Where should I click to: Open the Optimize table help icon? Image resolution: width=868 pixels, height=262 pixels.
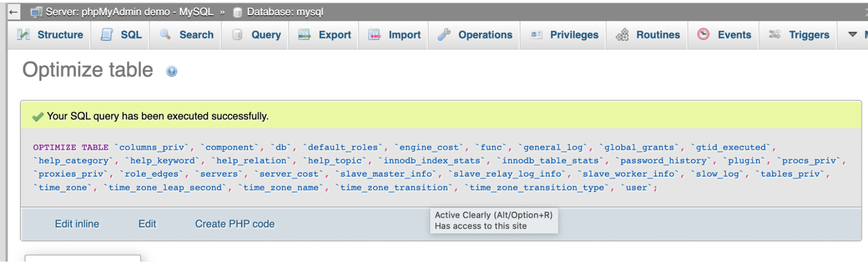point(172,72)
